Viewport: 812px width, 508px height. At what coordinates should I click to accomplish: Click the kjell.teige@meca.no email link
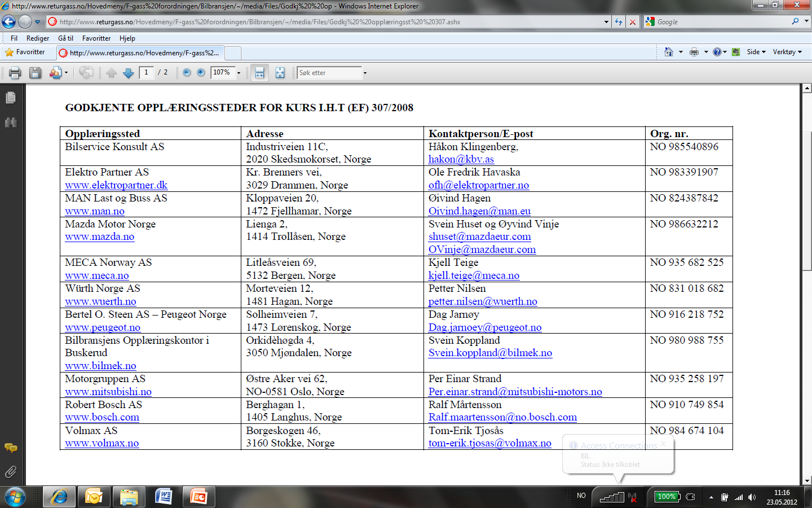pyautogui.click(x=474, y=275)
